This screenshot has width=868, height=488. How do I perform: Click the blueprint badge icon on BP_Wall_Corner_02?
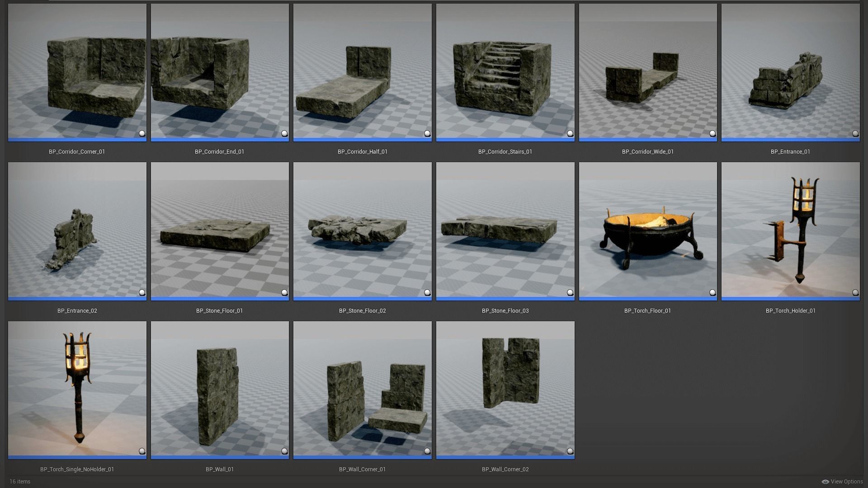coord(570,451)
